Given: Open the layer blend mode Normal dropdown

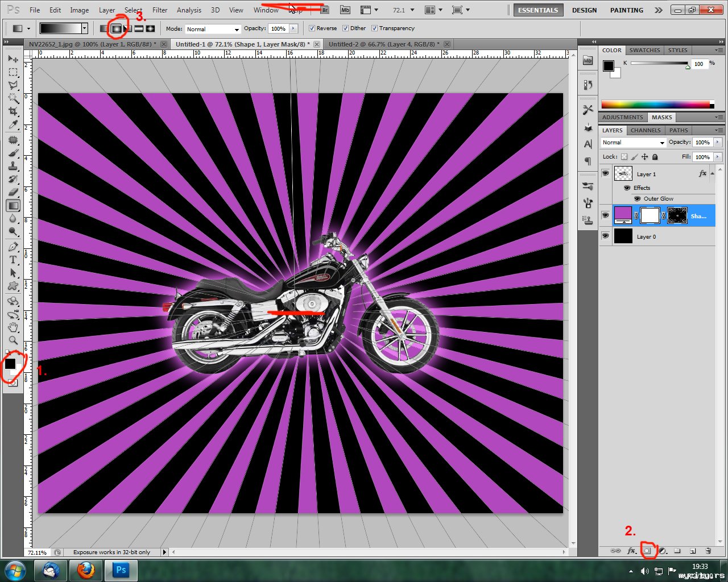Looking at the screenshot, I should pyautogui.click(x=633, y=143).
